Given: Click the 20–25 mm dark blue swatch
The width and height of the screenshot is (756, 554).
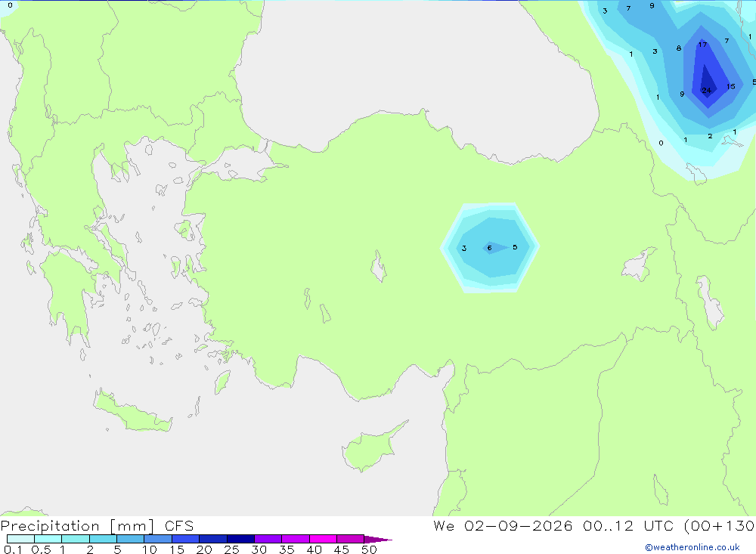Looking at the screenshot, I should pos(213,539).
